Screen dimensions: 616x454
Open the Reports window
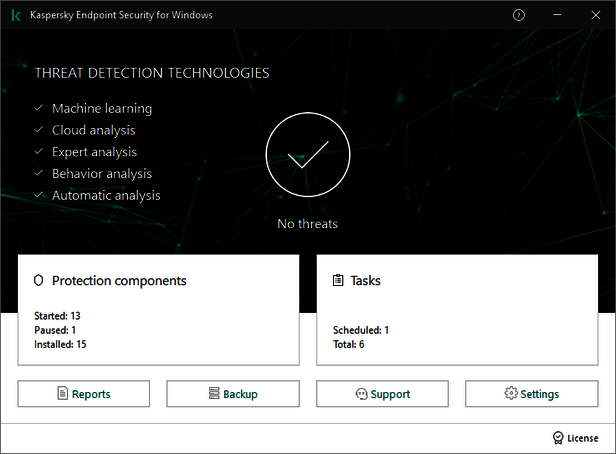[83, 394]
